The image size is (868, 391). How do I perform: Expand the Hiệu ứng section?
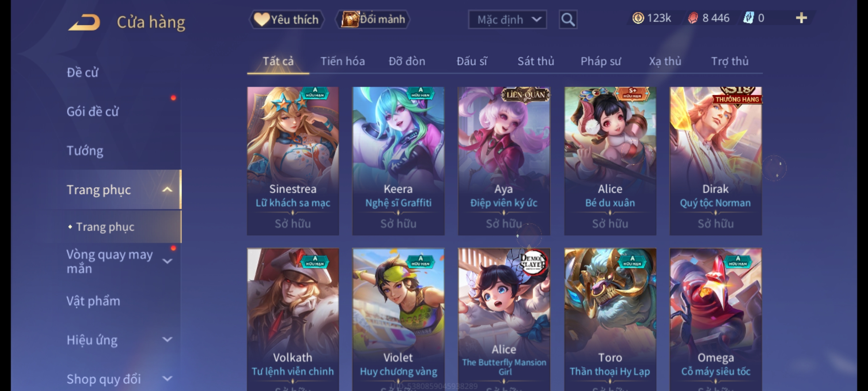point(167,340)
